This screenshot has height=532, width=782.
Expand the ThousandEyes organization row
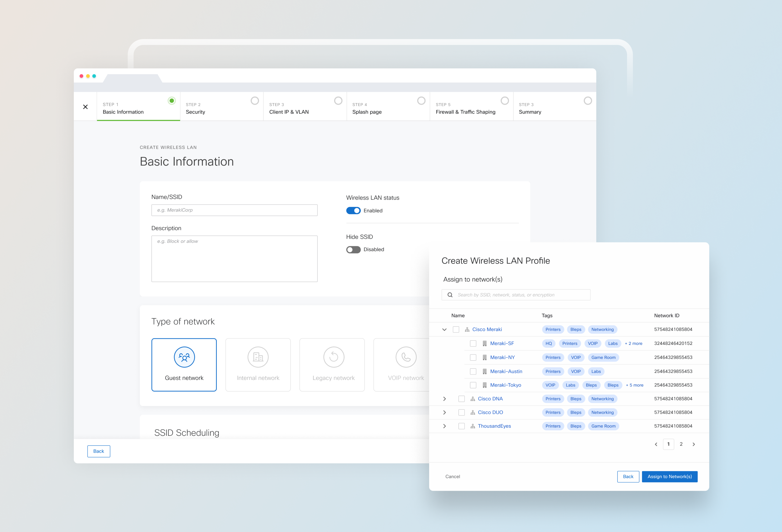[x=444, y=426]
